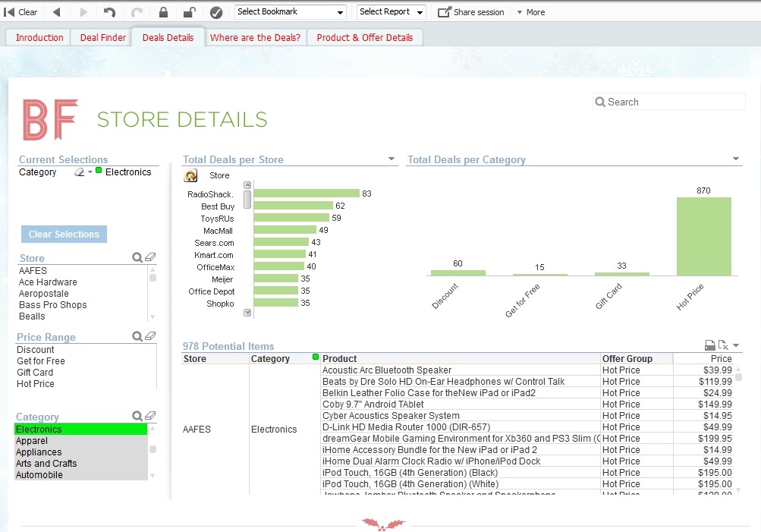Click the Share session button
Viewport: 761px width, 532px height.
coord(470,12)
